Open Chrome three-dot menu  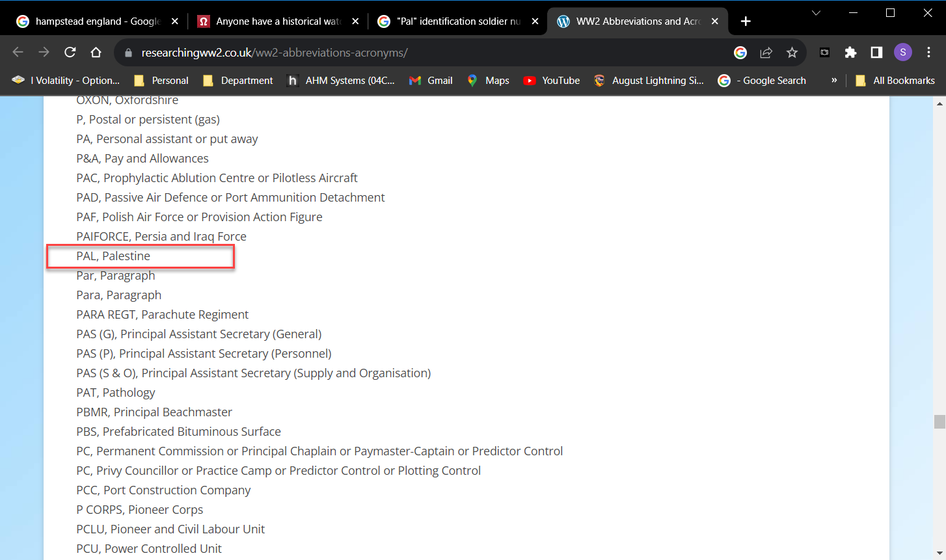click(x=928, y=53)
